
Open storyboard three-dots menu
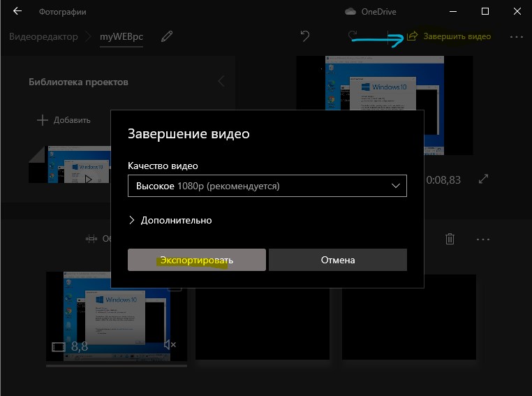483,240
